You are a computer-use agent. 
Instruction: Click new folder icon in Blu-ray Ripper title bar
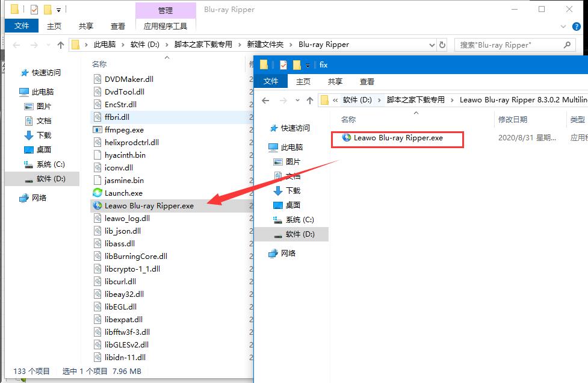pyautogui.click(x=48, y=10)
